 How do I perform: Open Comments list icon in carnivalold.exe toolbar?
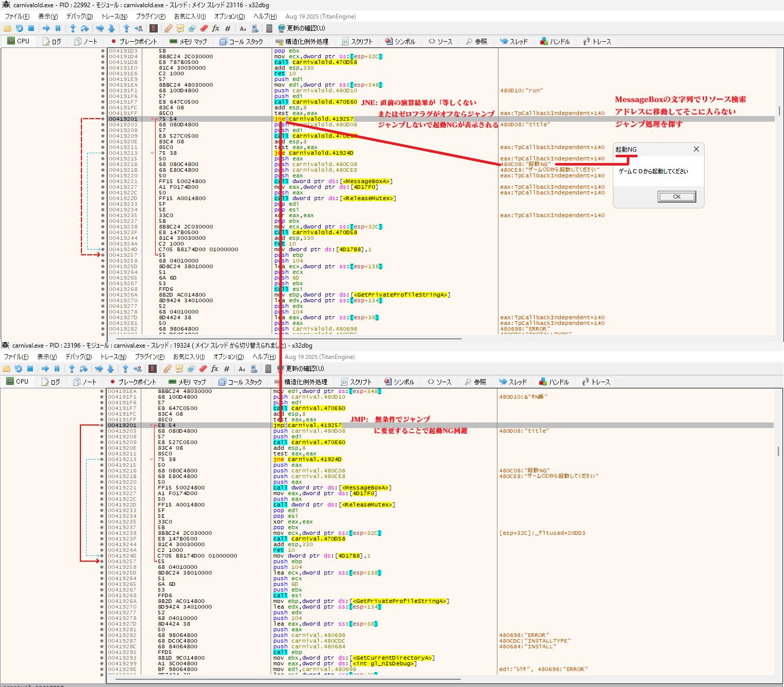(180, 28)
